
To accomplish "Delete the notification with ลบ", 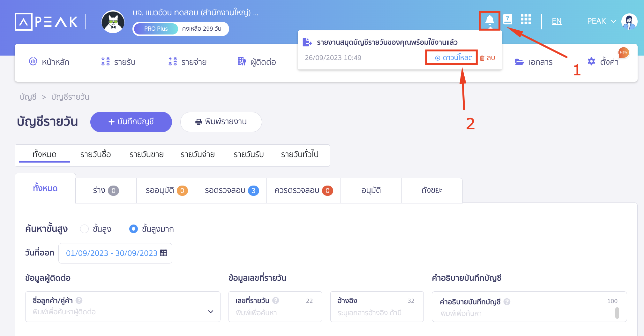I will point(487,58).
